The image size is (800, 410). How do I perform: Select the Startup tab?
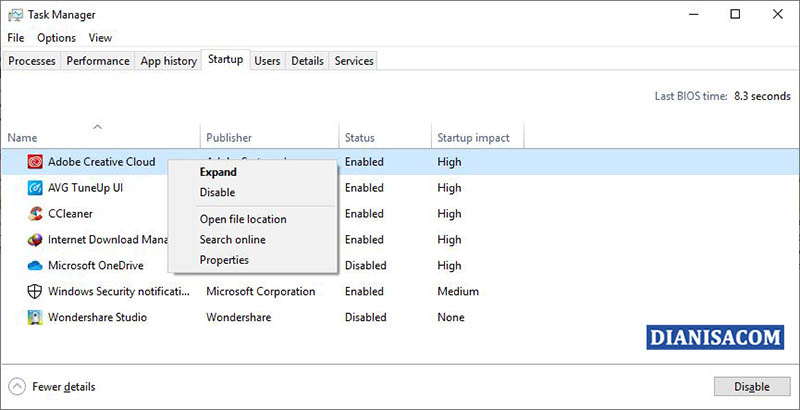[226, 59]
